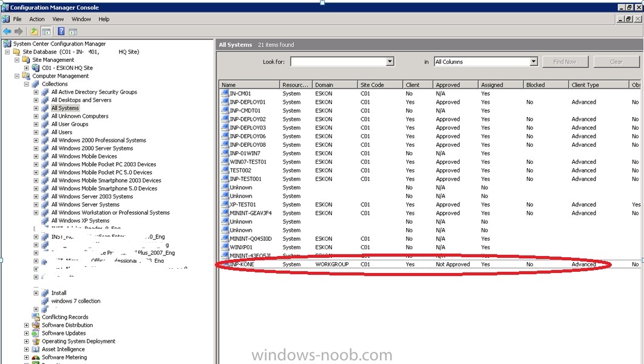
Task: Expand All Active Directory Security Groups node
Action: (36, 92)
